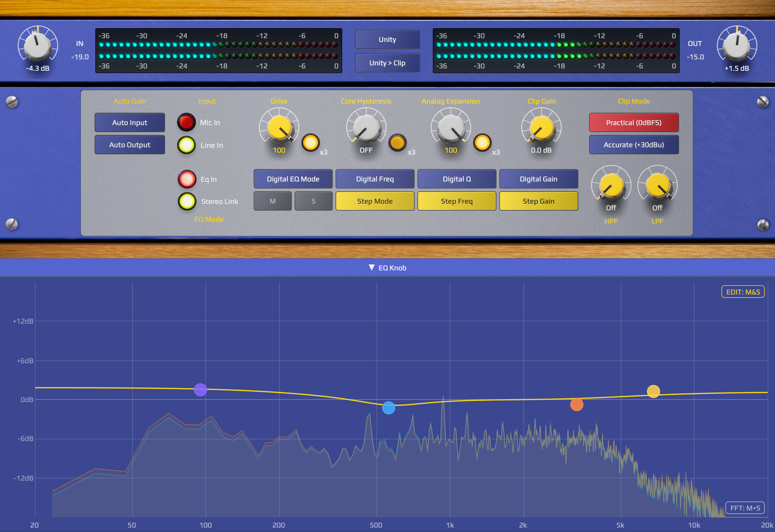The image size is (775, 532).
Task: Click the S (side) channel button
Action: coord(314,201)
